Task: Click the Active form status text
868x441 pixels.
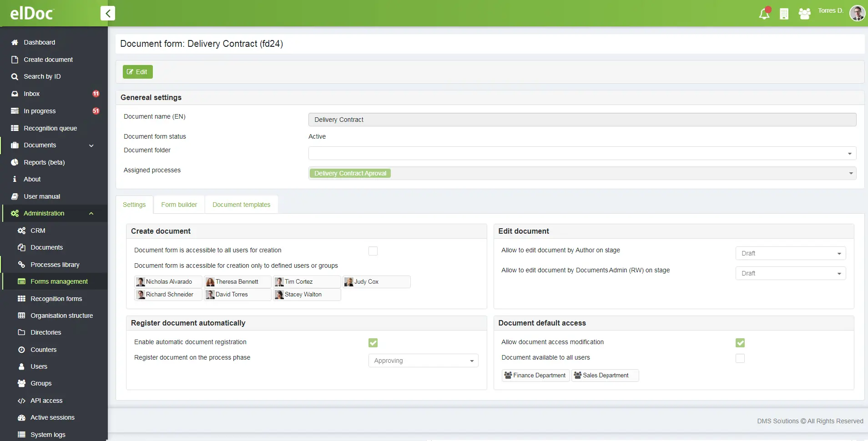Action: 317,136
